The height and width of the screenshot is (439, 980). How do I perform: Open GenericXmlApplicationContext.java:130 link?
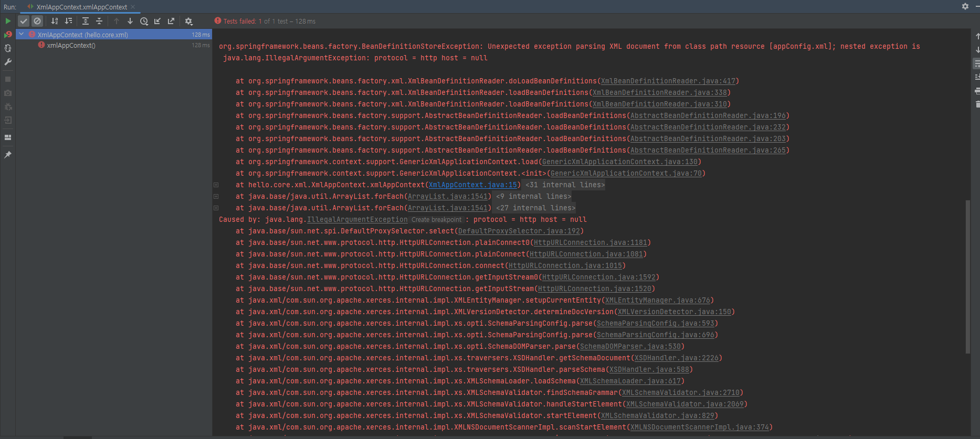(619, 162)
